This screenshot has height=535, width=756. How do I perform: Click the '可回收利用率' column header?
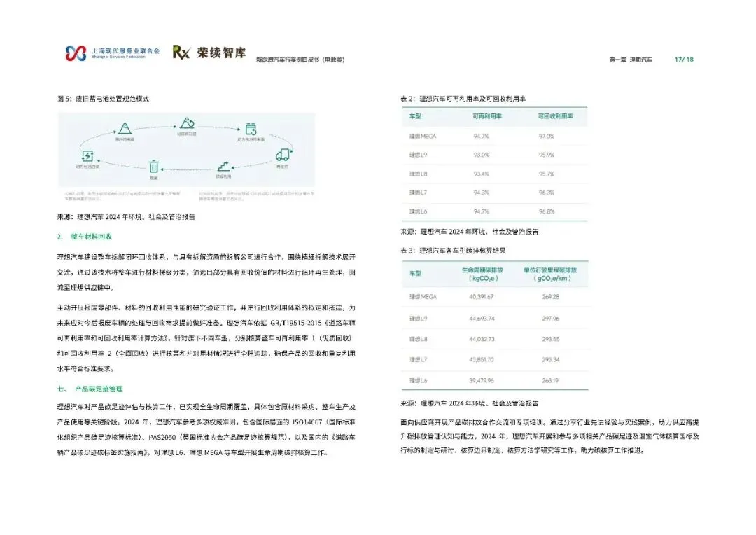coord(555,116)
